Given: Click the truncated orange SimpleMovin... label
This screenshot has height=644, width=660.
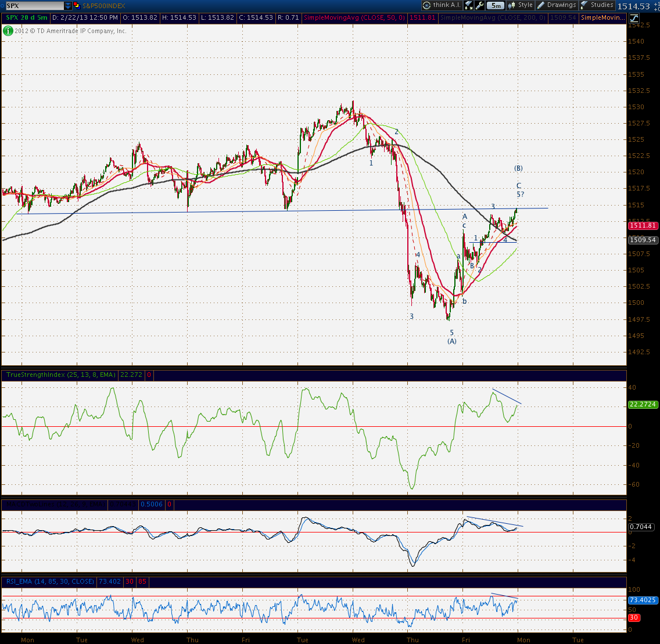Looking at the screenshot, I should [602, 17].
